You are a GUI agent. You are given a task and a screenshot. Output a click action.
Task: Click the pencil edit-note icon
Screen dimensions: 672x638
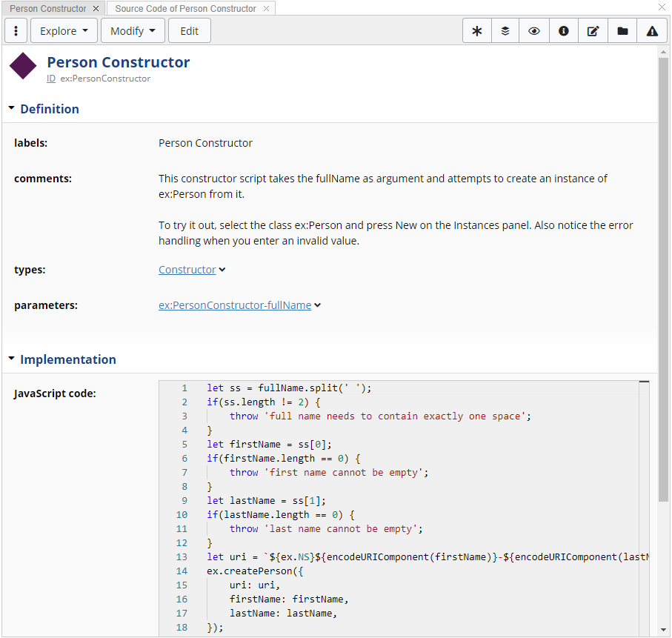point(593,31)
